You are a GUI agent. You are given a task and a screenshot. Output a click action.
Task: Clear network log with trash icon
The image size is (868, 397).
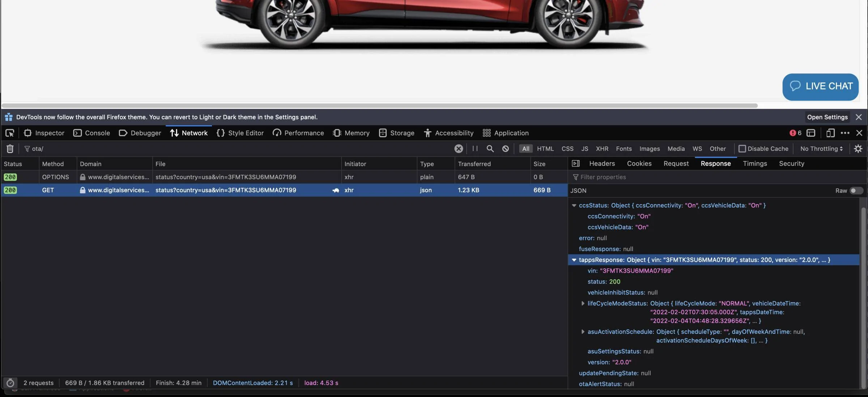tap(10, 149)
